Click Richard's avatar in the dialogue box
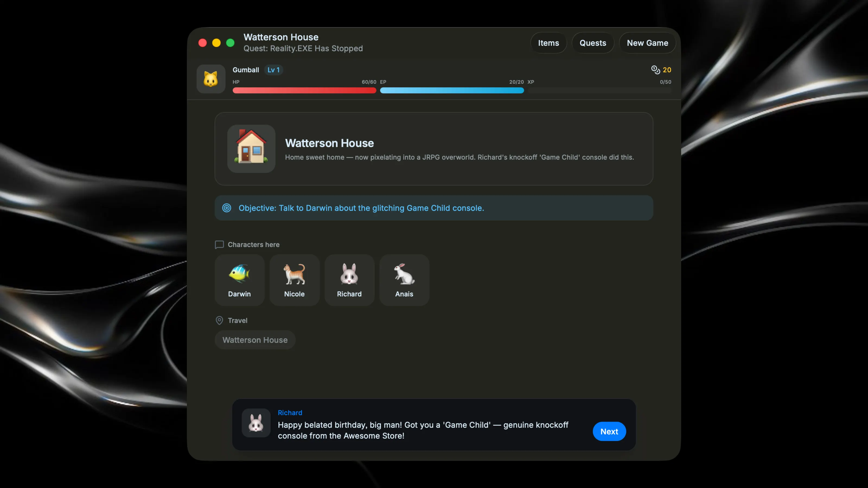This screenshot has height=488, width=868. pos(256,423)
